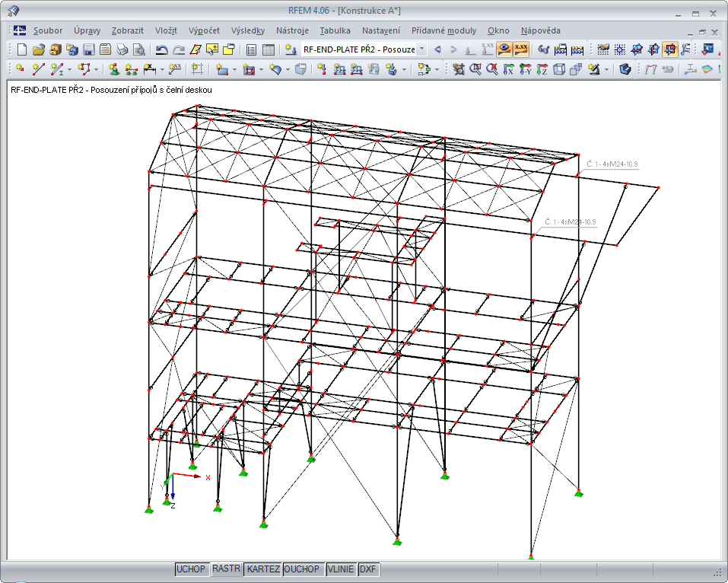Image resolution: width=728 pixels, height=583 pixels.
Task: Open the Soubor menu
Action: [x=48, y=30]
